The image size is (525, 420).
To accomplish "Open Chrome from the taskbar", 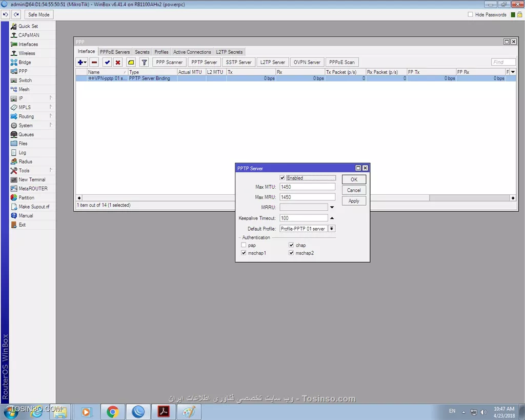I will tap(112, 412).
